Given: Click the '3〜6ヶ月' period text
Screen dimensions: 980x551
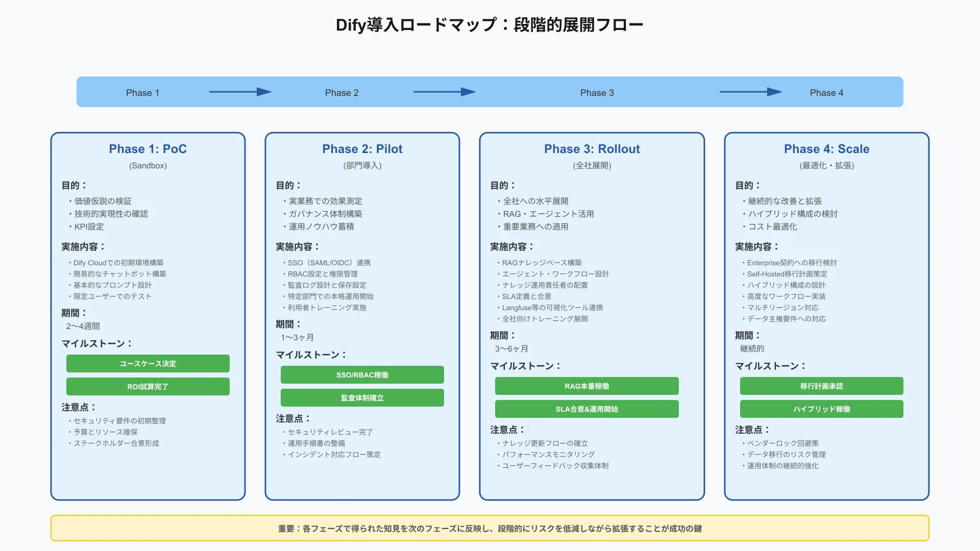Looking at the screenshot, I should [x=511, y=348].
